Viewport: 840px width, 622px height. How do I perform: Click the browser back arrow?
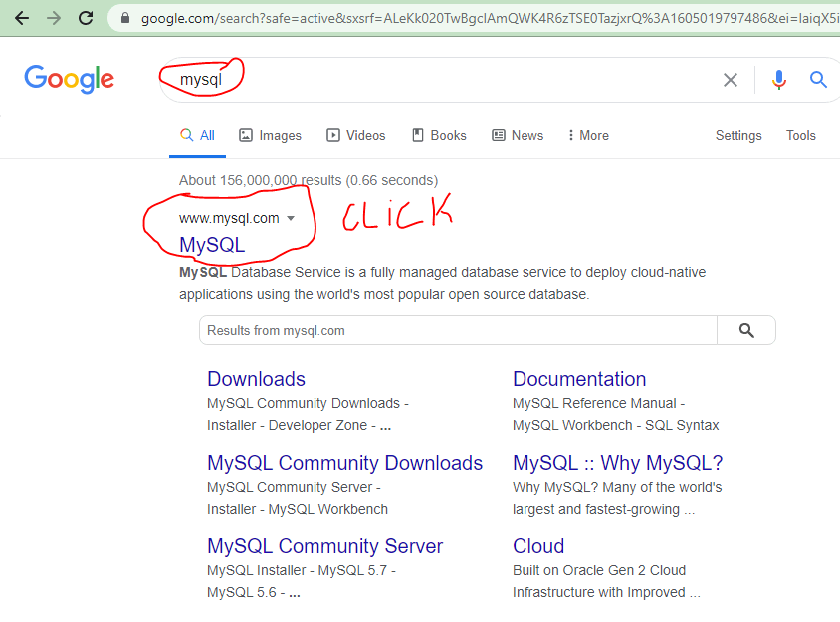(22, 18)
